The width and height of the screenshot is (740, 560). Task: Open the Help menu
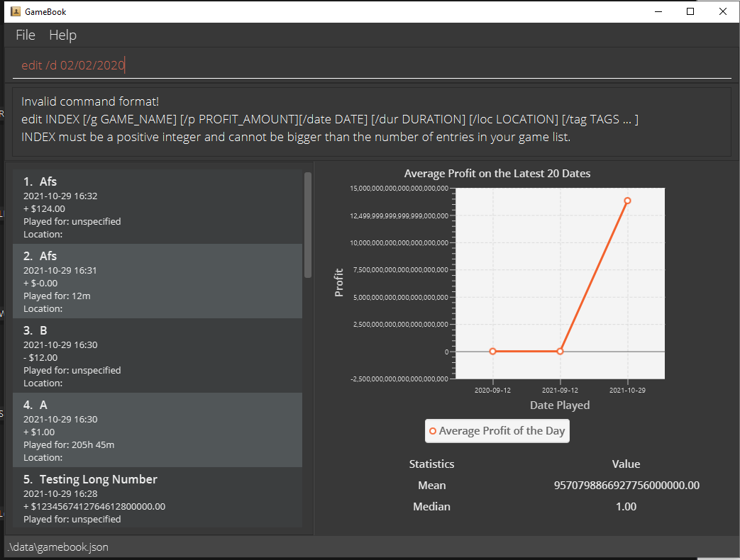coord(62,35)
